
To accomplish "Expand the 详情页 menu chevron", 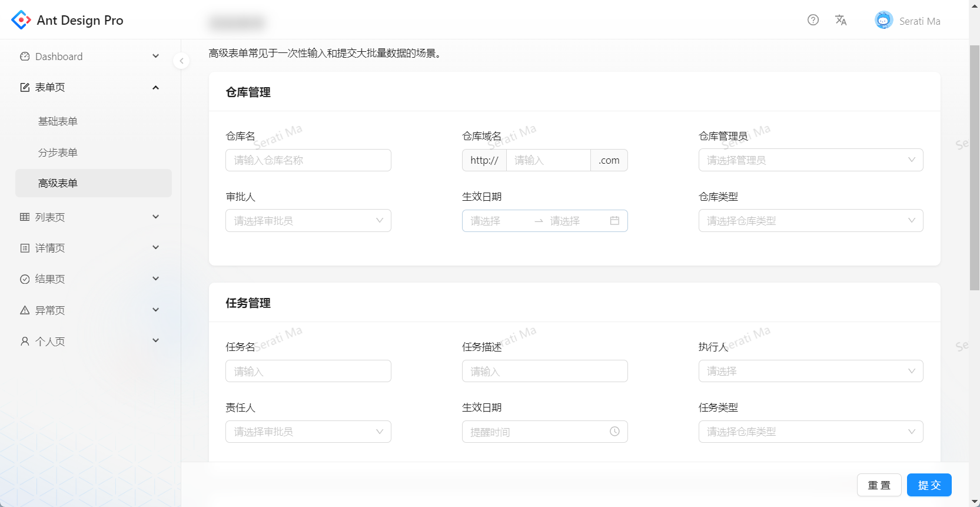I will [x=156, y=247].
